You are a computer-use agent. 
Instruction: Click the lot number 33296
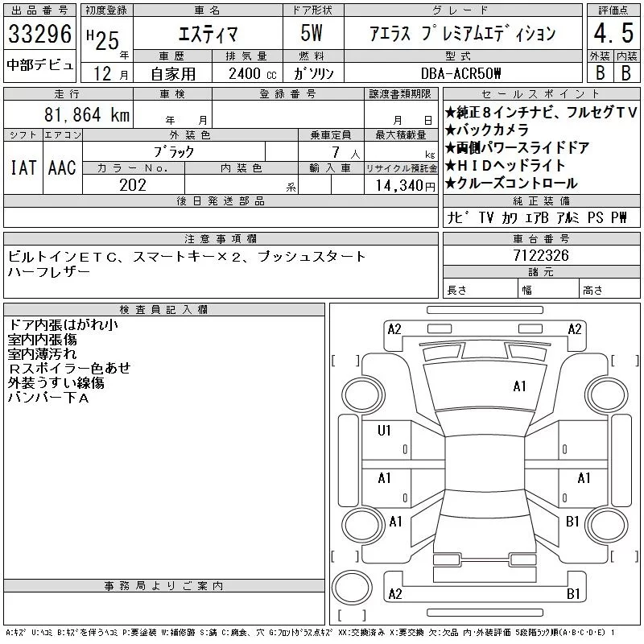click(39, 35)
